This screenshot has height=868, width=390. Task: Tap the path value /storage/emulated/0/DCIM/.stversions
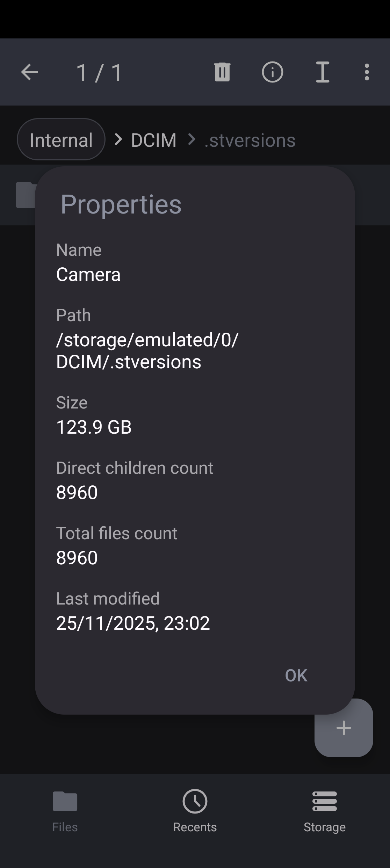point(147,351)
